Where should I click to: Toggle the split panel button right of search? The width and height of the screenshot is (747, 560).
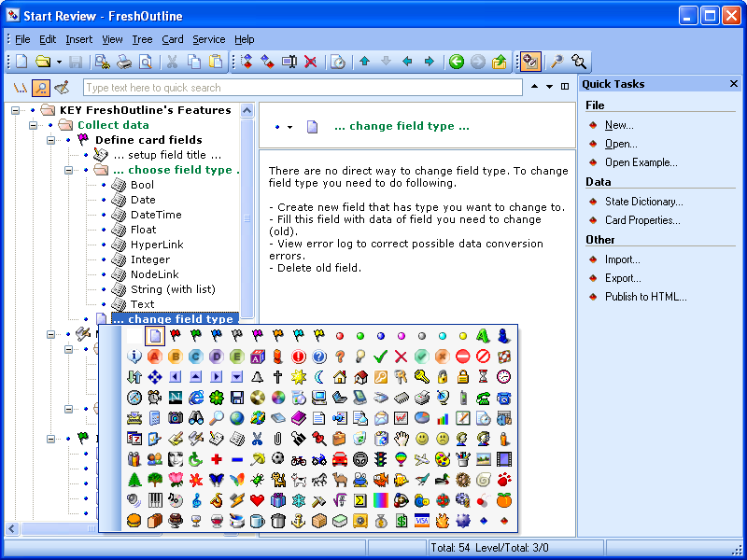565,86
